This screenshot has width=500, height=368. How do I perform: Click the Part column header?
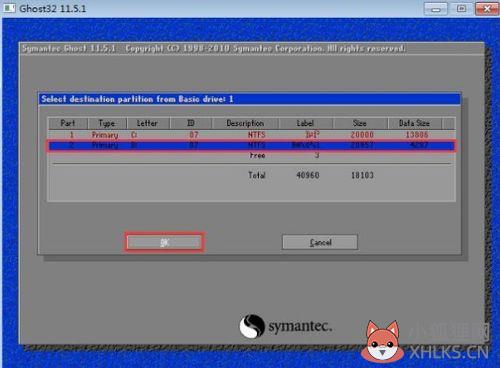(x=68, y=123)
